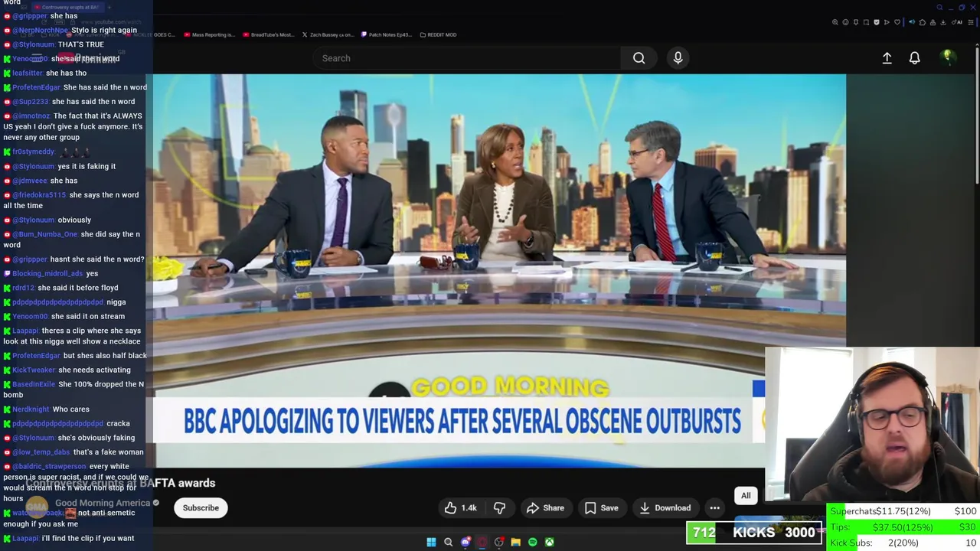Viewport: 980px width, 551px height.
Task: Click the blue speaker toolbar icon
Action: click(x=912, y=22)
